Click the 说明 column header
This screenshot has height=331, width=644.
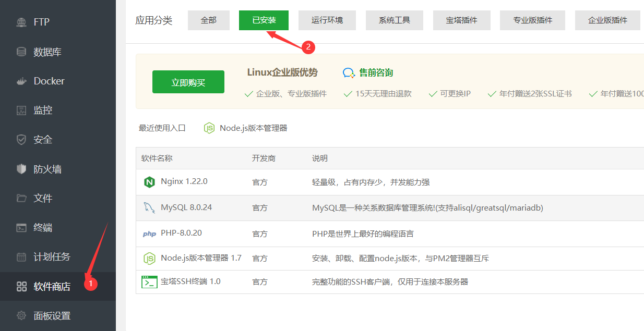tap(320, 158)
